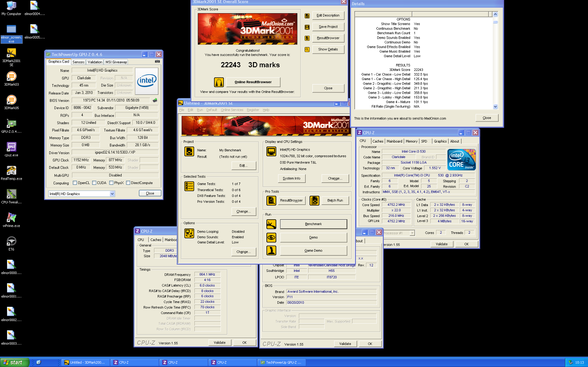Click Change button under Options
Image resolution: width=588 pixels, height=367 pixels.
(244, 252)
